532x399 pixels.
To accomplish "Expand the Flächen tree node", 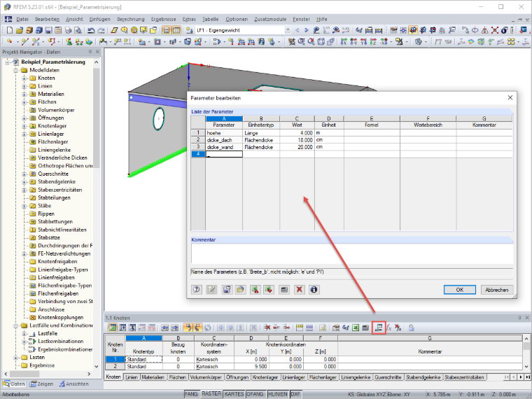I will pos(24,102).
